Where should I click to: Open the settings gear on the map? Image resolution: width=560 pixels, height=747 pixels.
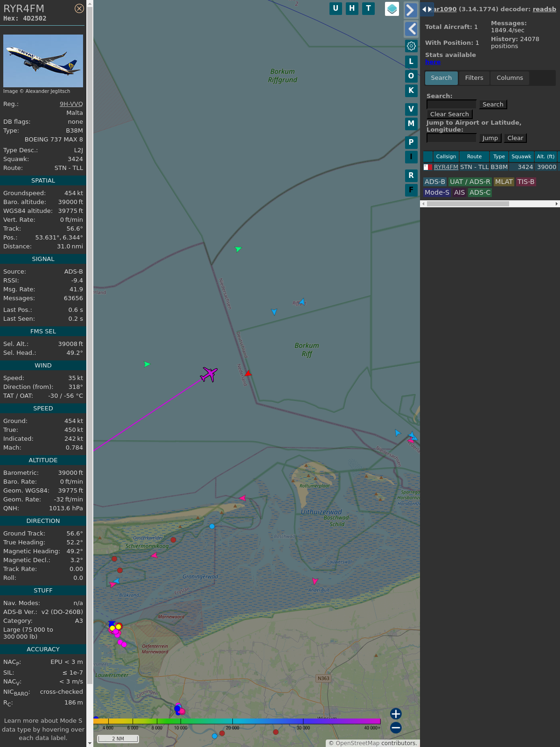(x=411, y=46)
